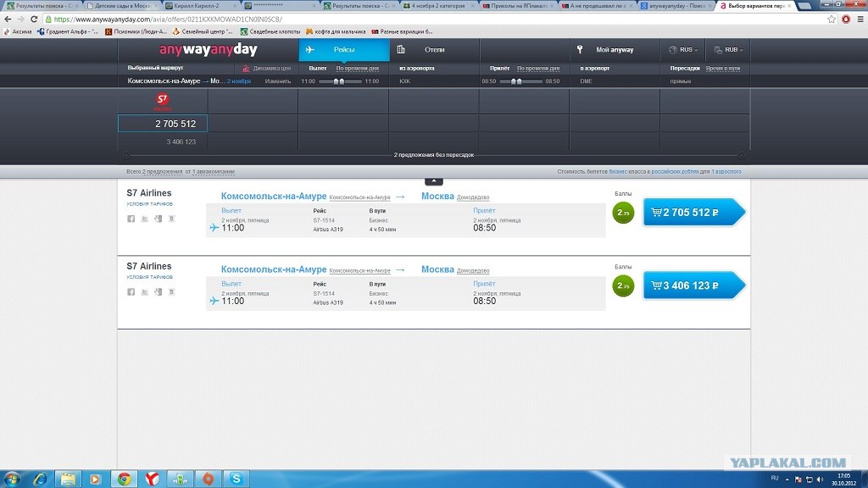Open Yandex browser from taskbar

(x=152, y=479)
